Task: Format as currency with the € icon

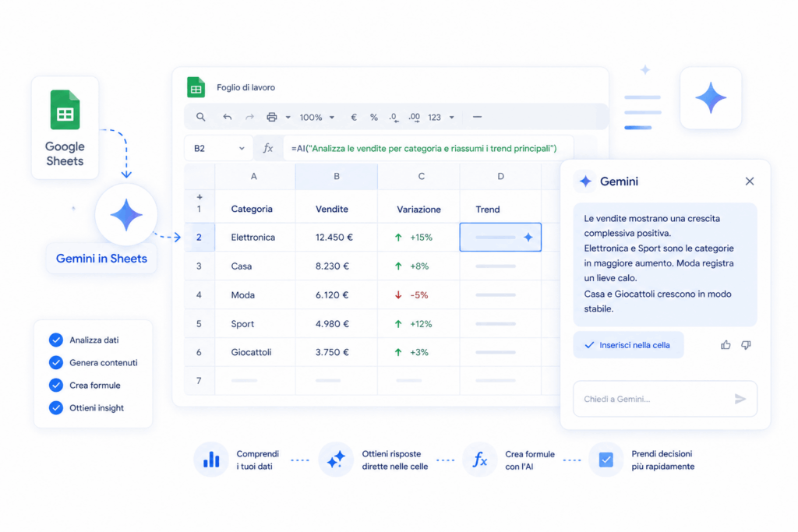Action: tap(354, 118)
